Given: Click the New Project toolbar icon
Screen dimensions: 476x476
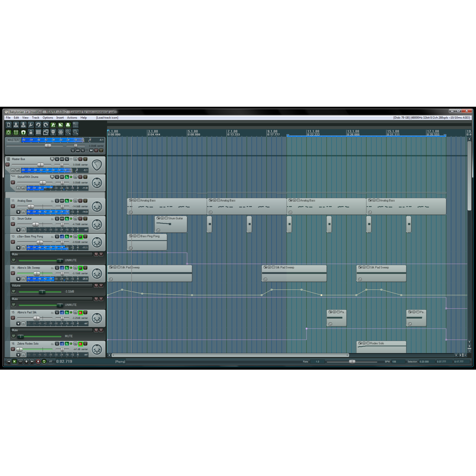Looking at the screenshot, I should pyautogui.click(x=9, y=125).
